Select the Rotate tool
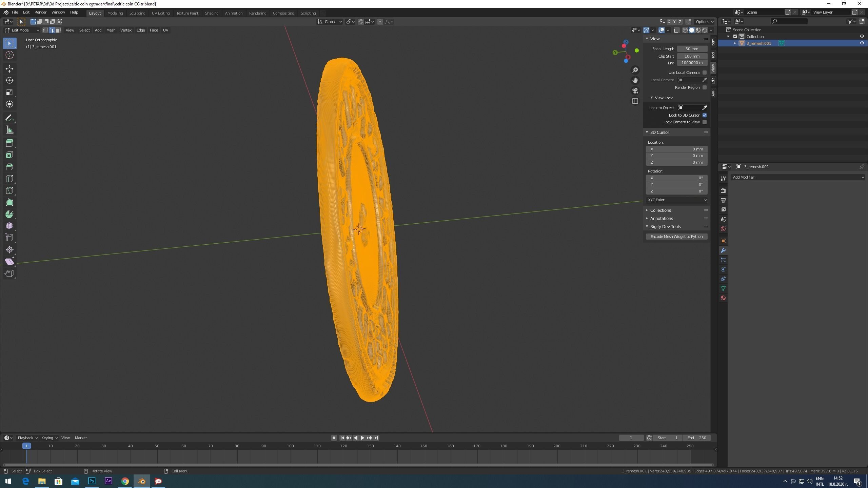The width and height of the screenshot is (868, 488). coord(9,80)
